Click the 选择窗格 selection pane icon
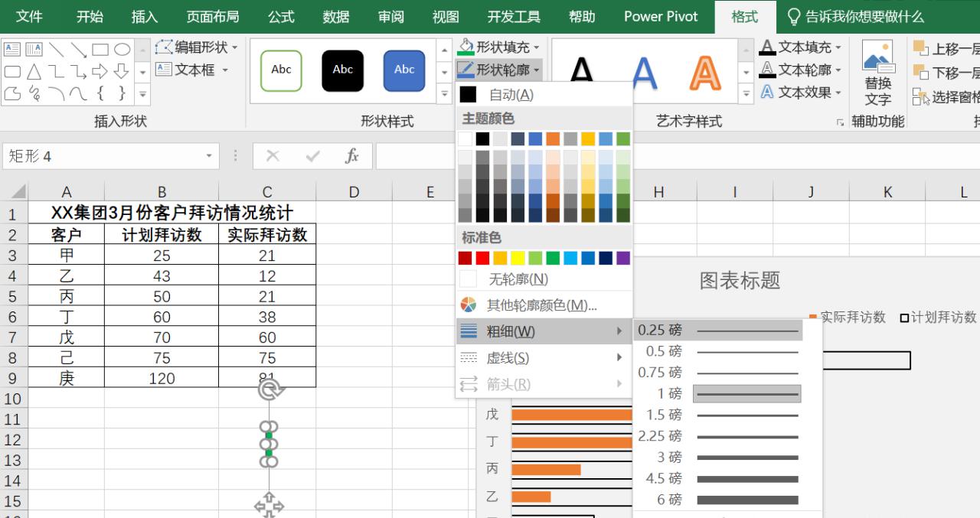Screen dimensions: 980x518 920,97
